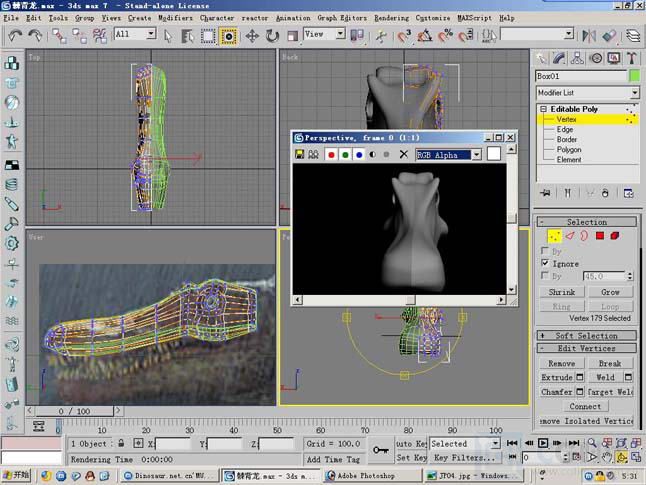Enable By angle checkbox next to 45.0

point(545,275)
